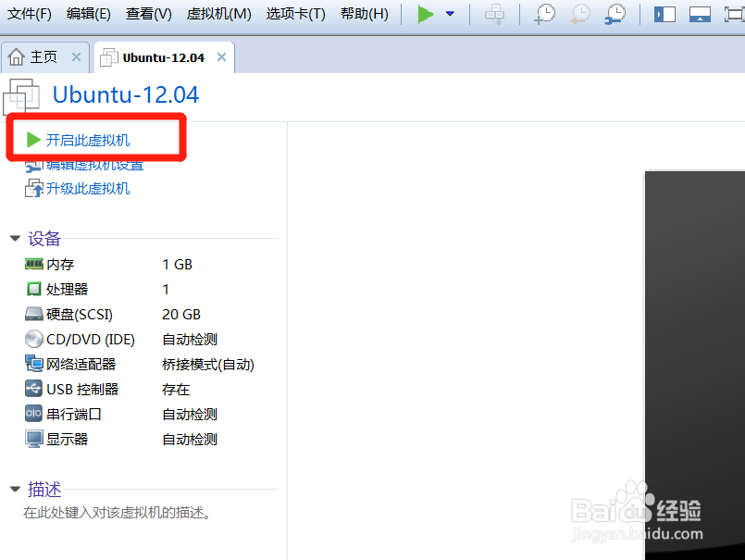
Task: Open the 帮助(H) menu
Action: [x=365, y=14]
